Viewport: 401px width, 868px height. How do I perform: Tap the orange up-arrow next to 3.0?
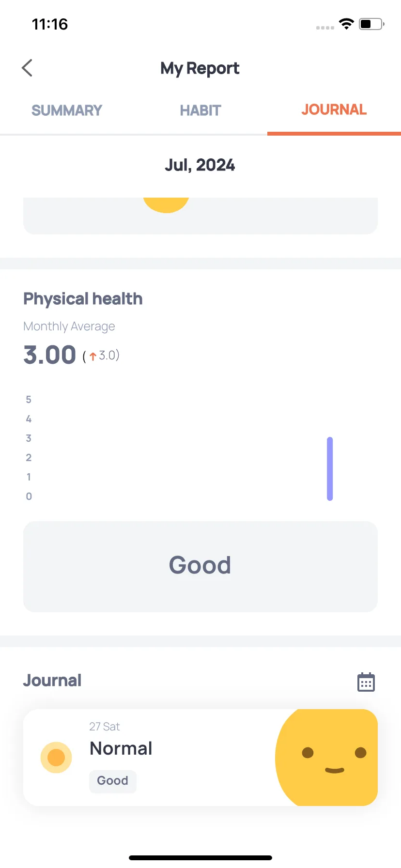tap(93, 356)
